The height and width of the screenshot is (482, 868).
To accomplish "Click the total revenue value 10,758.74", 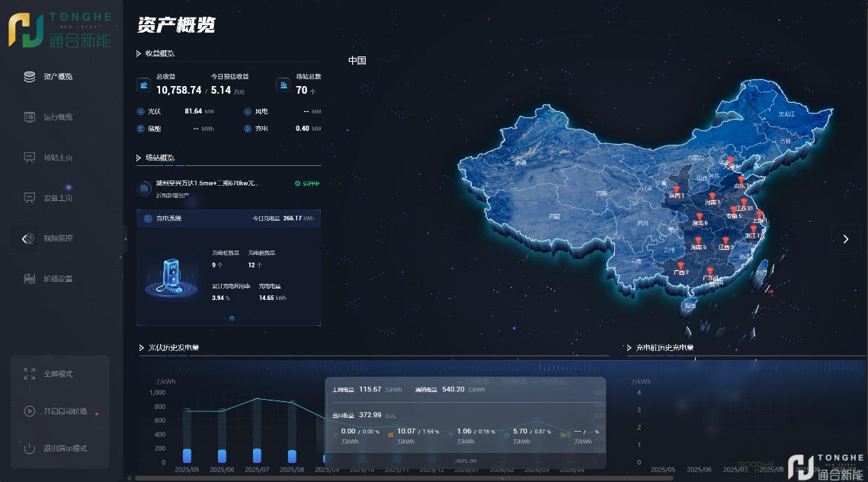I will click(179, 90).
